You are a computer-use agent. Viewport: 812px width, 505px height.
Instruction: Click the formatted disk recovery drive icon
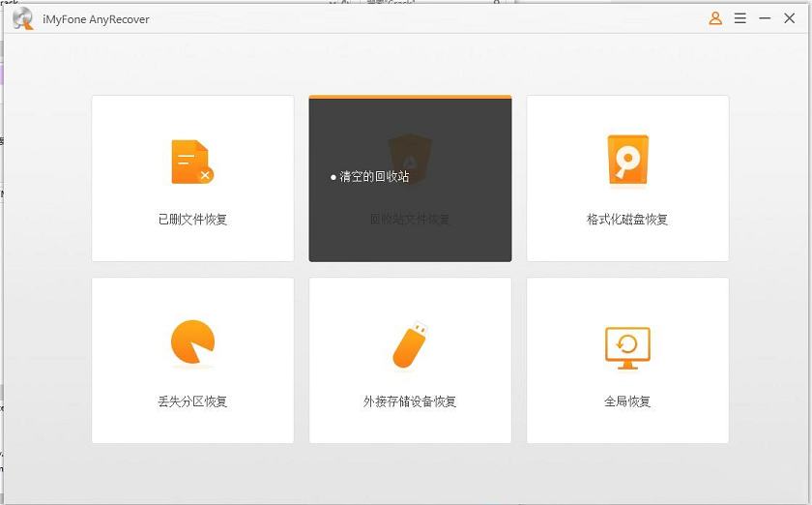pyautogui.click(x=627, y=161)
